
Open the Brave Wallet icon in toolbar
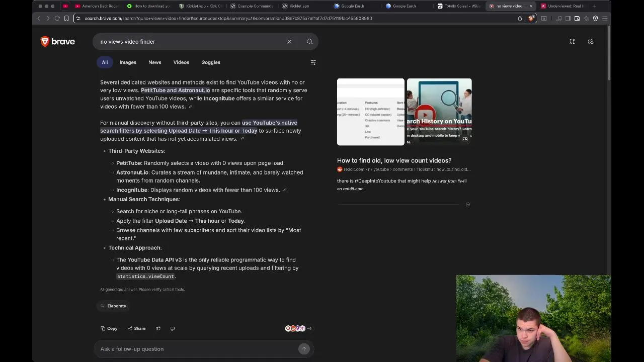tap(577, 18)
